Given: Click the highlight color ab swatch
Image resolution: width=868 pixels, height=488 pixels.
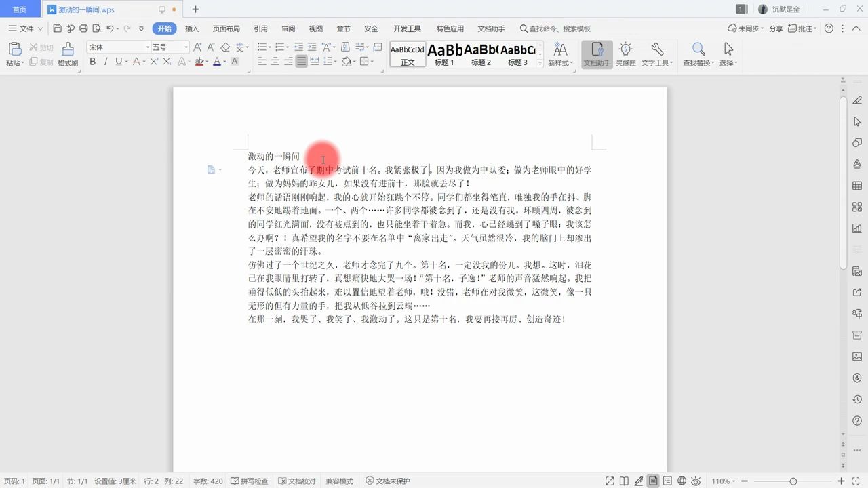Looking at the screenshot, I should [199, 62].
